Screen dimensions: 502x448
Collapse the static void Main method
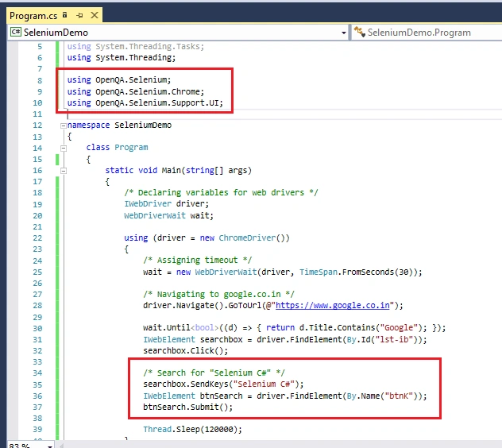coord(64,171)
